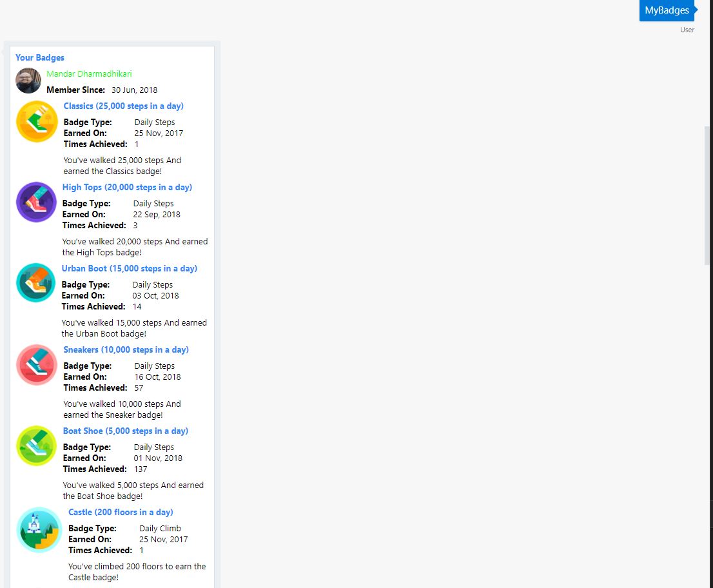Click Boat Shoe earned date 01 Nov, 2018
Viewport: 713px width, 588px height.
pos(158,458)
